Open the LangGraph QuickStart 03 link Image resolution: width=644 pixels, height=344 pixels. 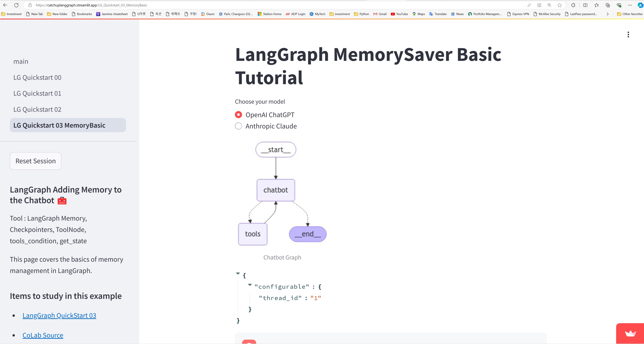click(x=59, y=315)
